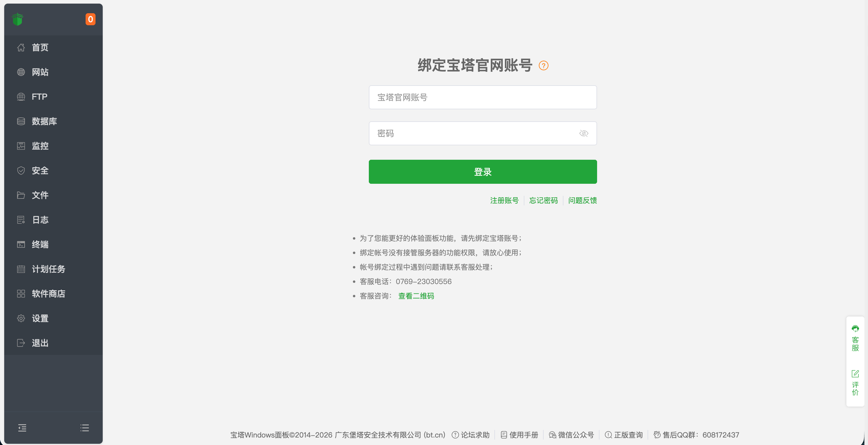Click the question icon beside 论坛求助
Viewport: 868px width, 445px height.
(x=455, y=434)
